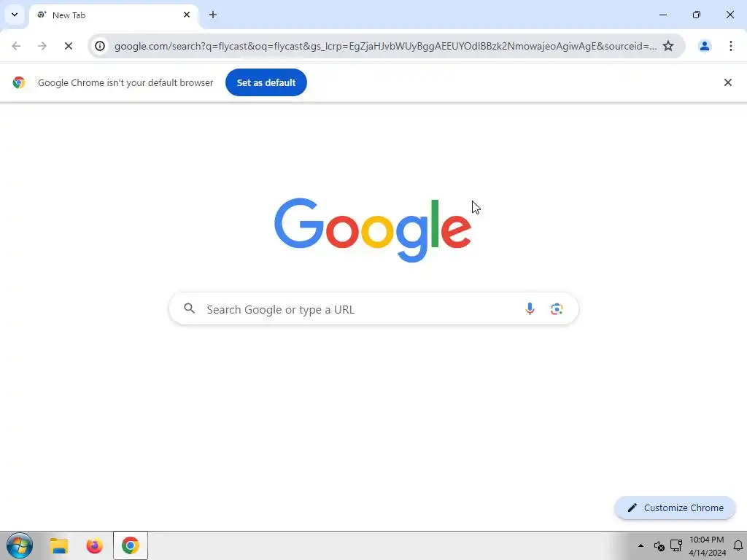Bookmark this page with the star icon
This screenshot has height=560, width=747.
click(x=668, y=46)
